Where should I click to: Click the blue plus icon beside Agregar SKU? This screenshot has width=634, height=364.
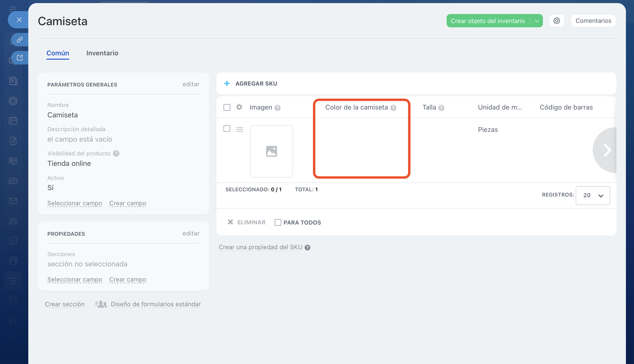[x=227, y=83]
